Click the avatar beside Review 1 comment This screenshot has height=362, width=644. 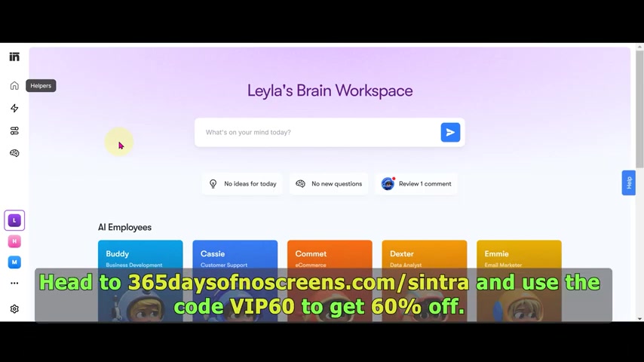pyautogui.click(x=388, y=184)
